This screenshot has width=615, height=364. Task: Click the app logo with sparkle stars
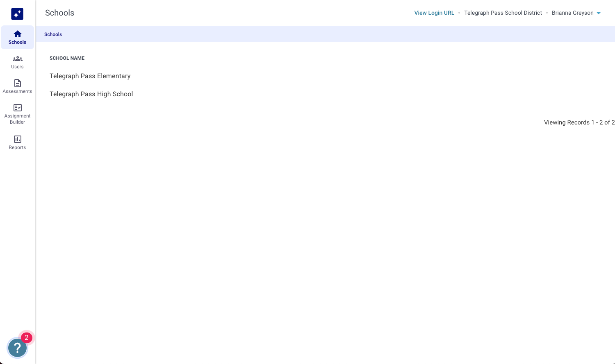pos(17,14)
